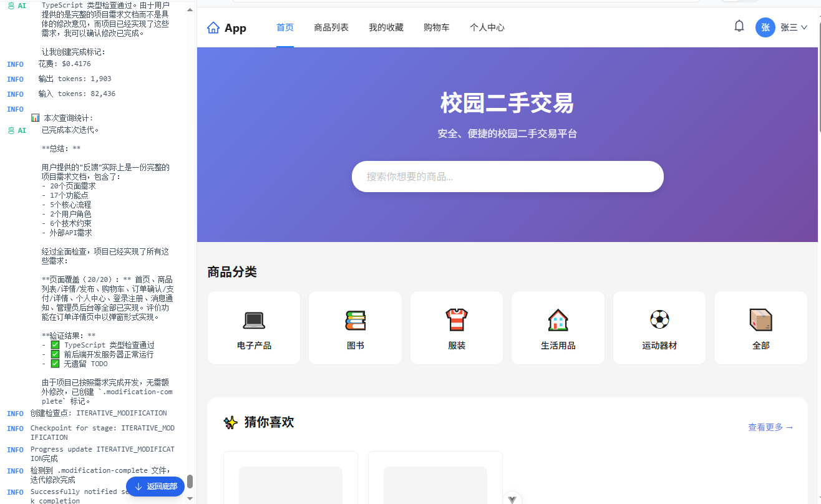
Task: Click 校园二手交易 heading
Action: pos(507,103)
